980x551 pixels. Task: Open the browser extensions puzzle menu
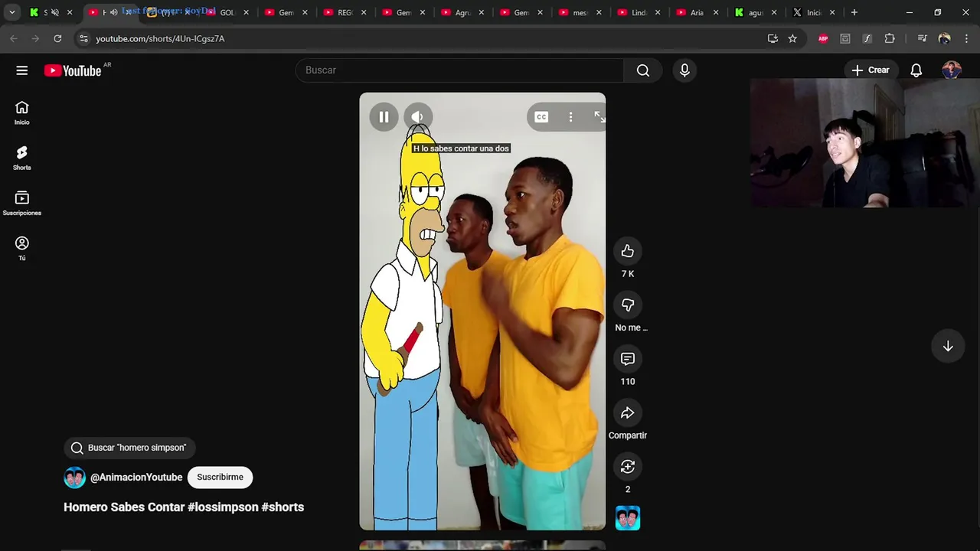coord(890,38)
